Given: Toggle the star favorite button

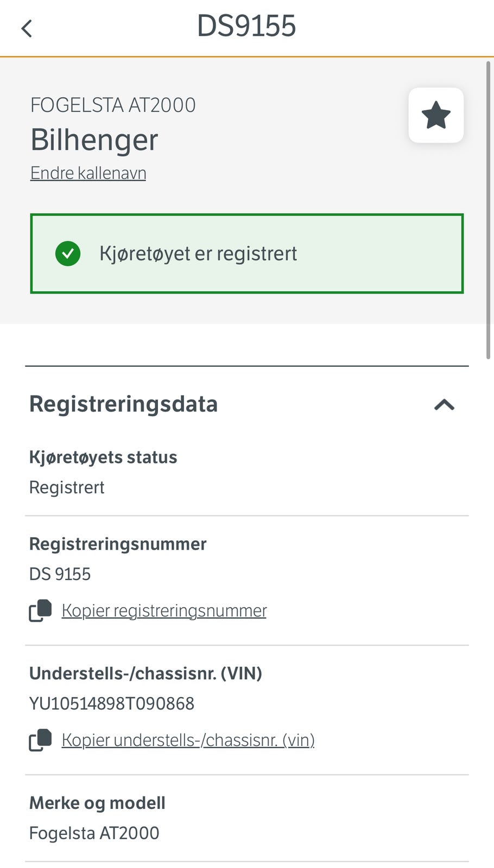Looking at the screenshot, I should point(436,116).
